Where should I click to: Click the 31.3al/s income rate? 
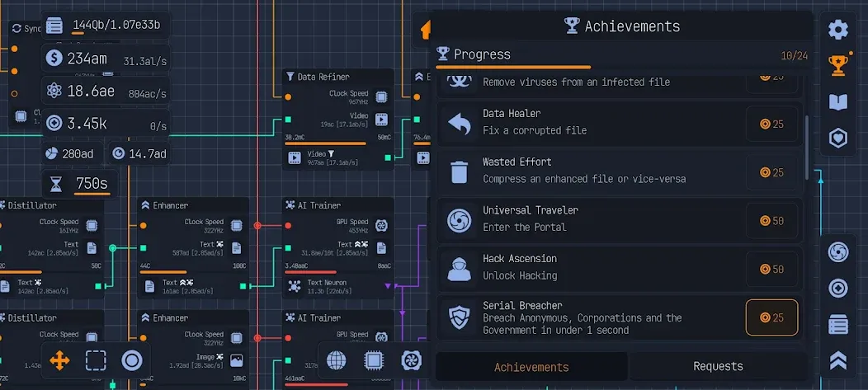(x=144, y=61)
